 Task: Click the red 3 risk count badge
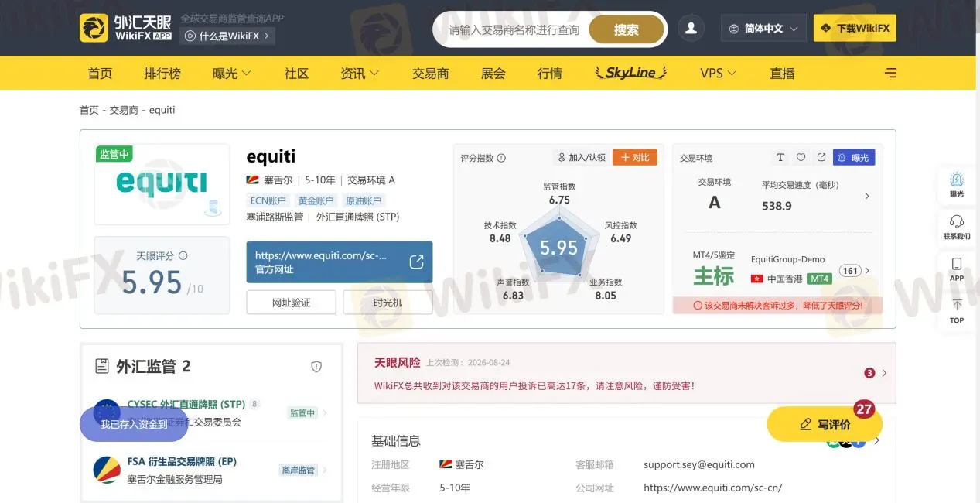869,373
